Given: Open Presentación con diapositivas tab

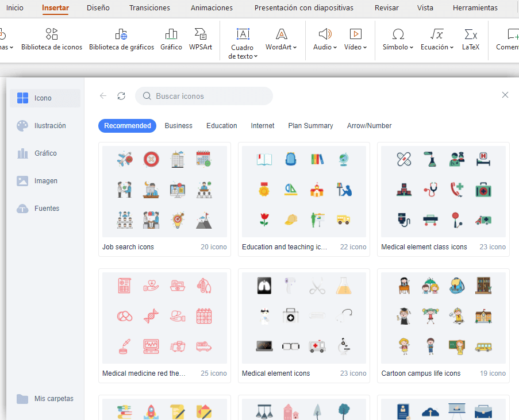Looking at the screenshot, I should 304,8.
